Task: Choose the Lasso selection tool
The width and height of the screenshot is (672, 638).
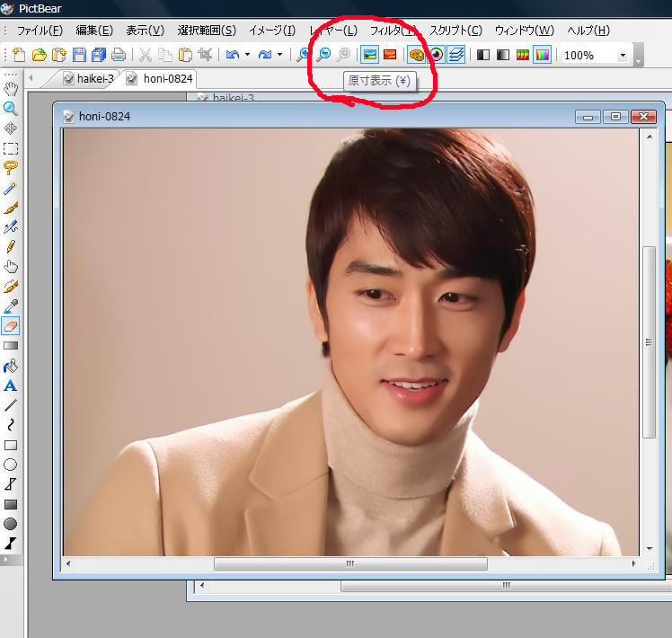Action: 11,168
